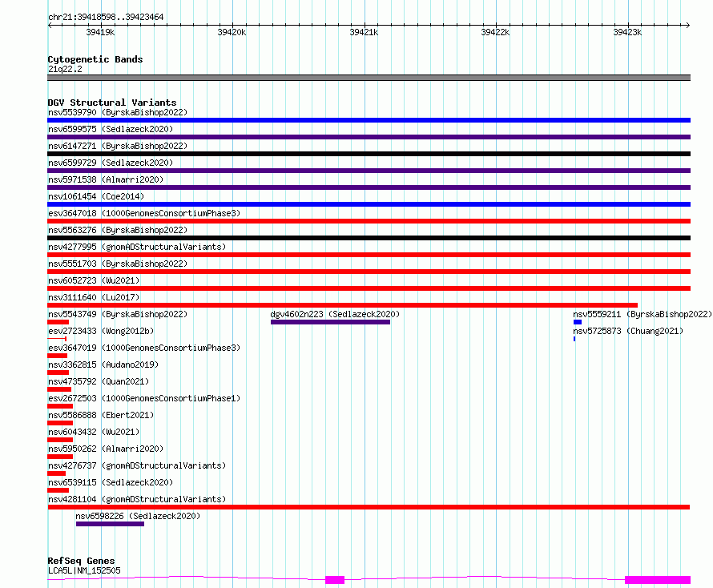The width and height of the screenshot is (713, 588).
Task: Click the right arrow of the ruler
Action: pyautogui.click(x=688, y=26)
